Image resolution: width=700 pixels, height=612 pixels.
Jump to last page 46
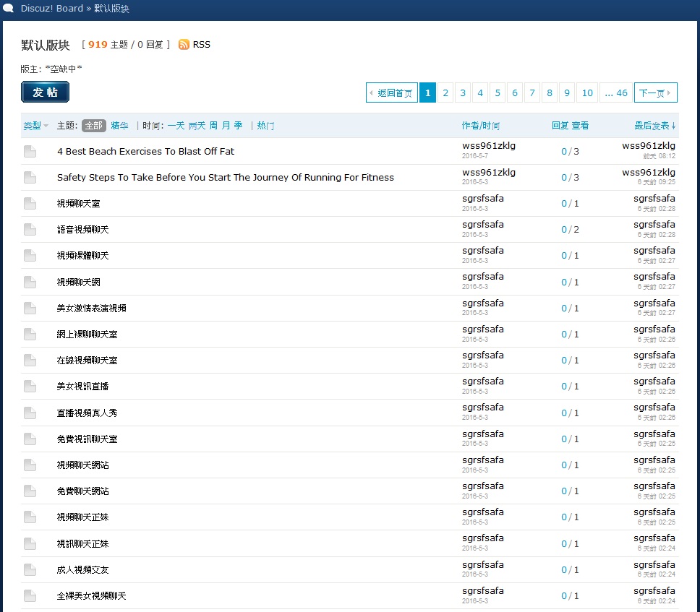point(616,92)
